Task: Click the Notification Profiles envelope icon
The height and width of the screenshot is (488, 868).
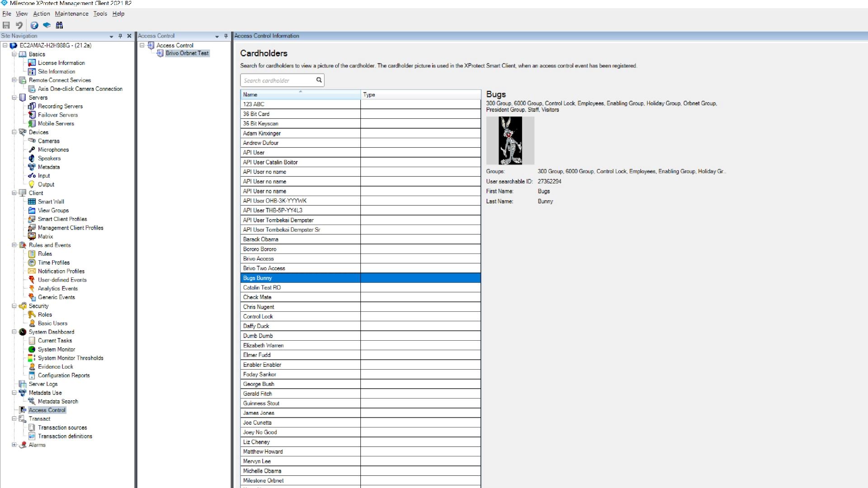Action: (x=32, y=271)
